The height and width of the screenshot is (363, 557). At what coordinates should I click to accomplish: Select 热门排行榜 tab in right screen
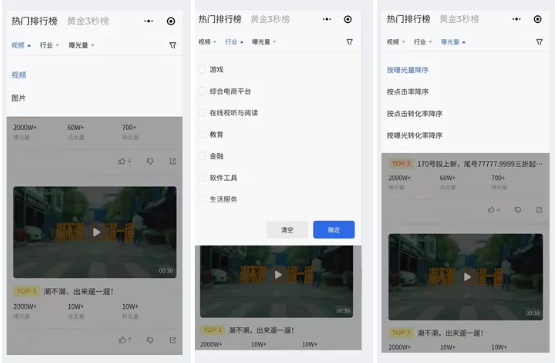coord(409,19)
